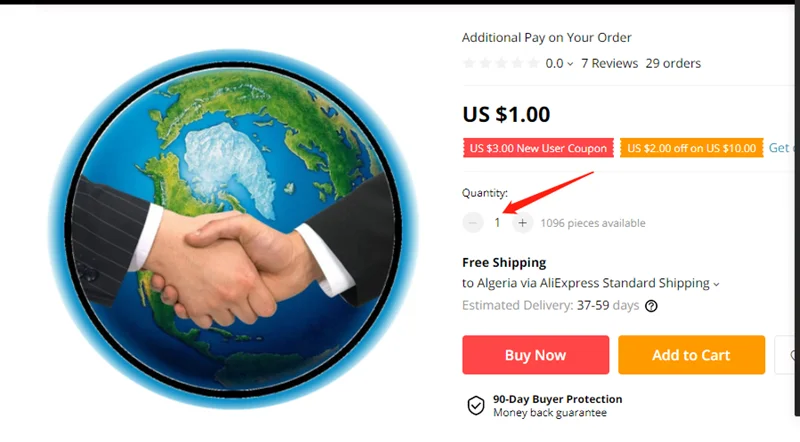Image resolution: width=800 pixels, height=442 pixels.
Task: Increase quantity with the plus button
Action: (522, 223)
